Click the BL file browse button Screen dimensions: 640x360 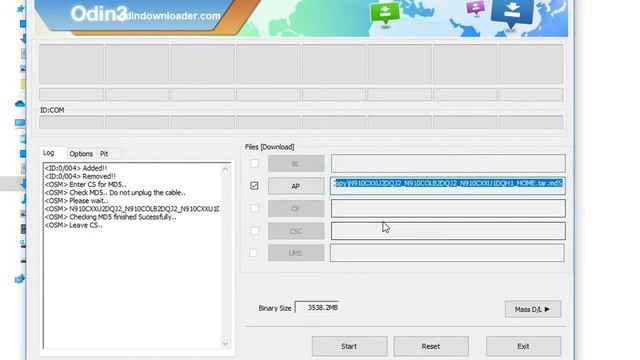pos(296,164)
